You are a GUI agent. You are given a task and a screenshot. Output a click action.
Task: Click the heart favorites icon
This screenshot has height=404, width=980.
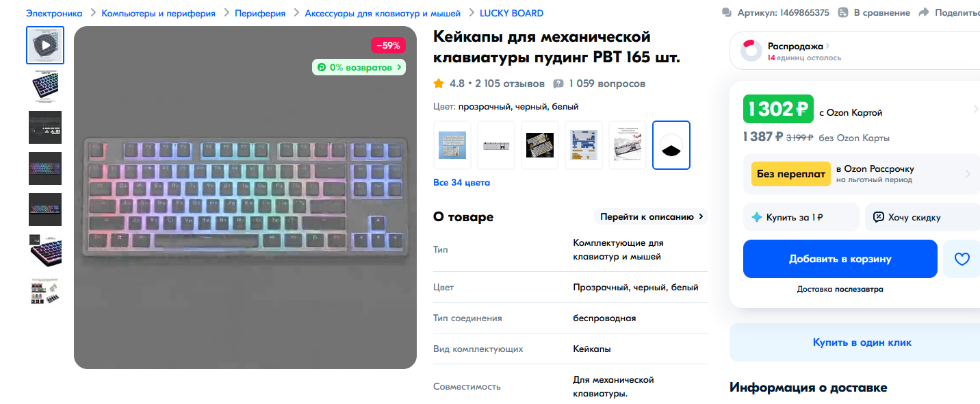[962, 259]
